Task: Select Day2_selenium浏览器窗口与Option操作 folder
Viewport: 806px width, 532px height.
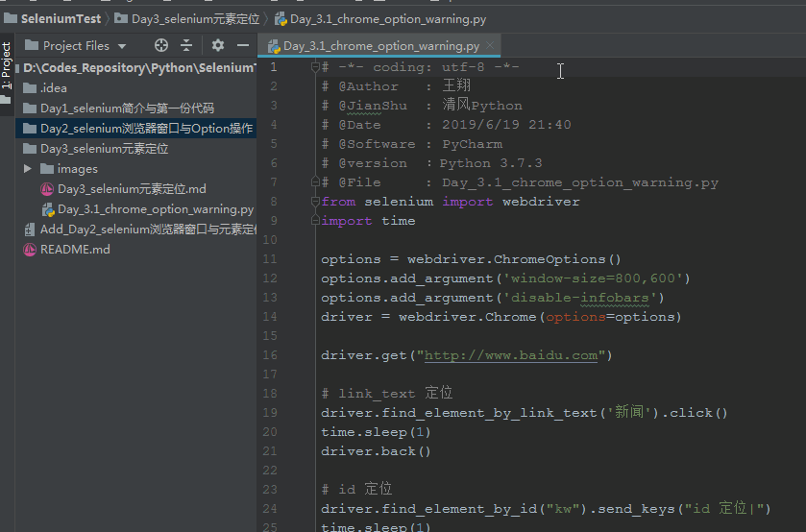Action: 135,128
